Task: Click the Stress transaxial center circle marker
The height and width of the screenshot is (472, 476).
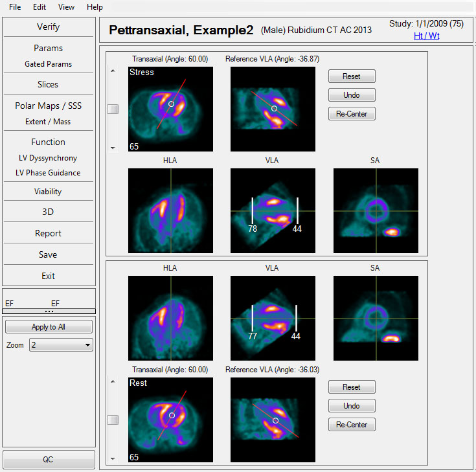Action: (171, 104)
